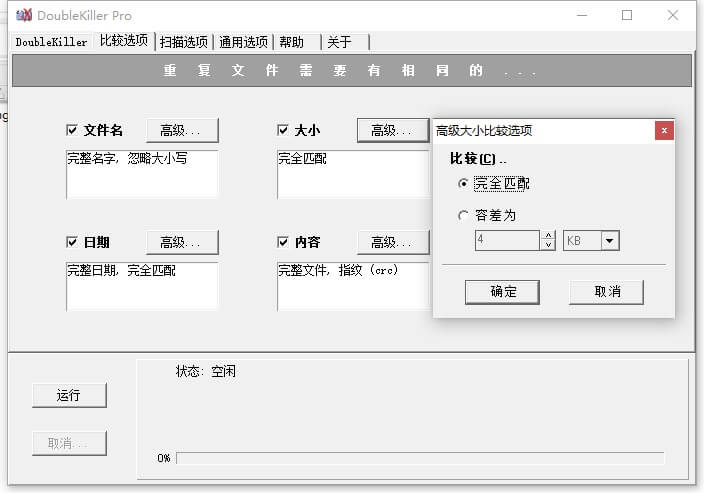This screenshot has height=493, width=704.
Task: Open 高级 options for 内容
Action: [393, 242]
